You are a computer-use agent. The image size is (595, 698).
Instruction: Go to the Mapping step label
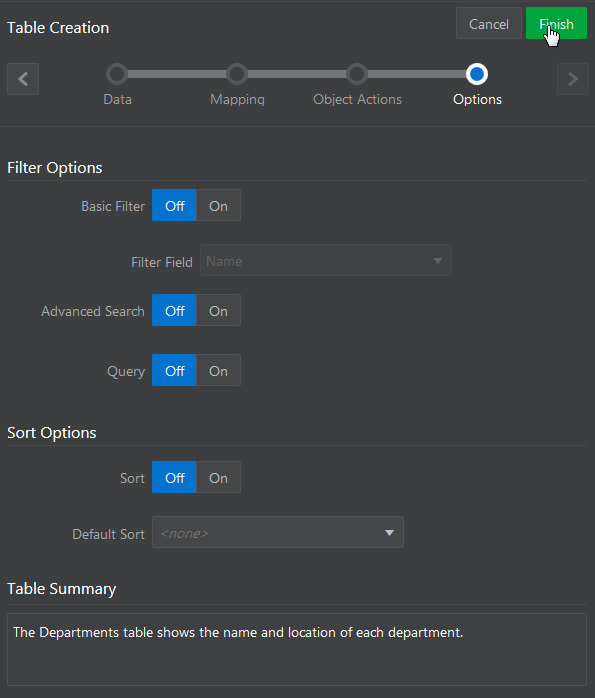(237, 99)
